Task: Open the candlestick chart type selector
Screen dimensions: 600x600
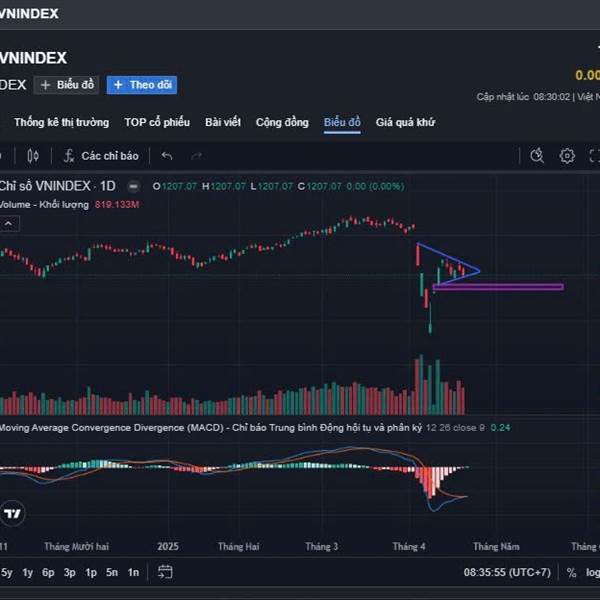Action: 33,156
